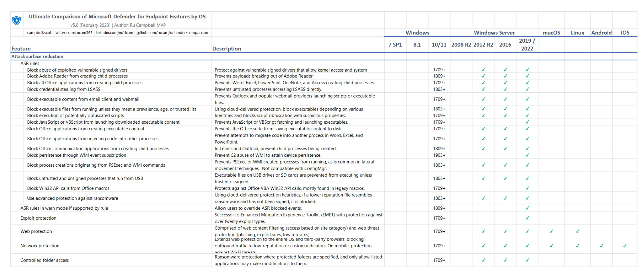Select the '10/11' column header
The image size is (644, 267).
tap(439, 45)
